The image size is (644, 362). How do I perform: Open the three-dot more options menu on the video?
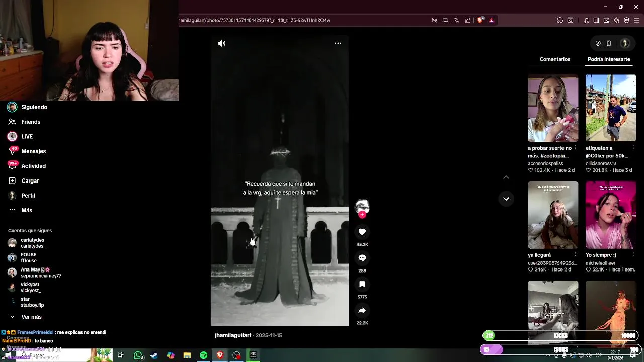[x=338, y=43]
